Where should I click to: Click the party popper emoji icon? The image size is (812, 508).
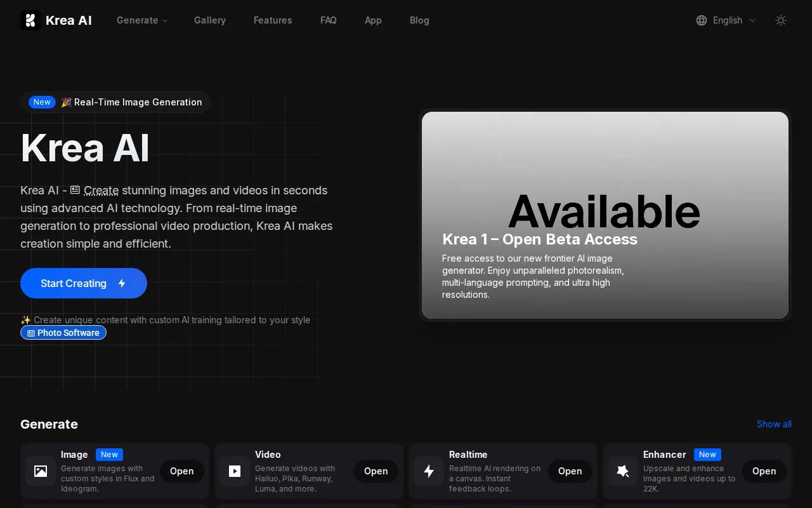(66, 102)
